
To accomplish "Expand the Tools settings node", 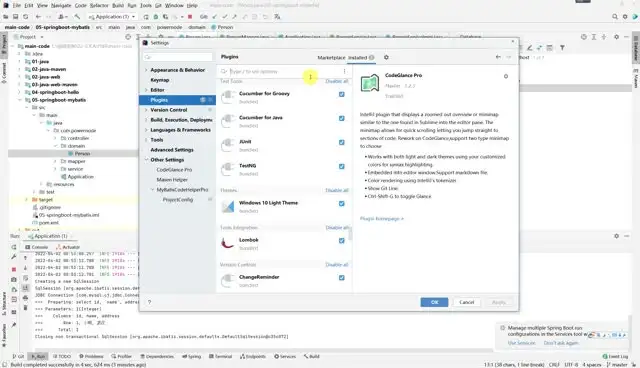I will click(x=146, y=140).
